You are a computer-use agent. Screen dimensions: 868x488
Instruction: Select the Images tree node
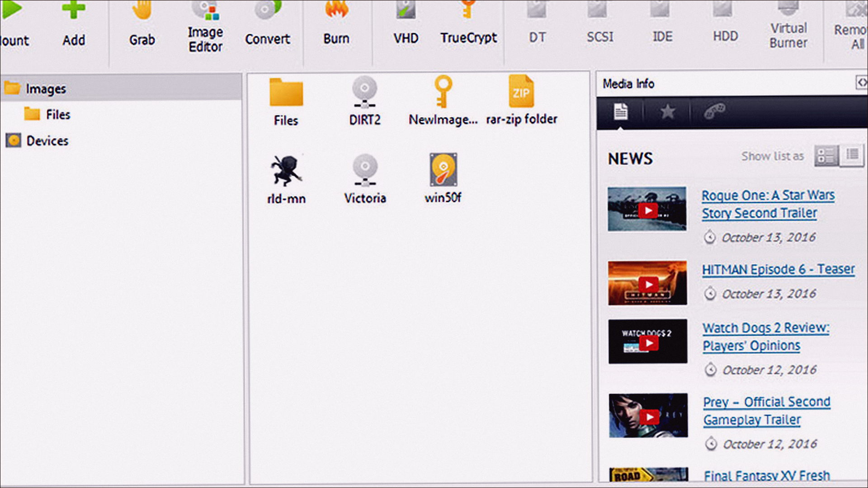tap(121, 88)
